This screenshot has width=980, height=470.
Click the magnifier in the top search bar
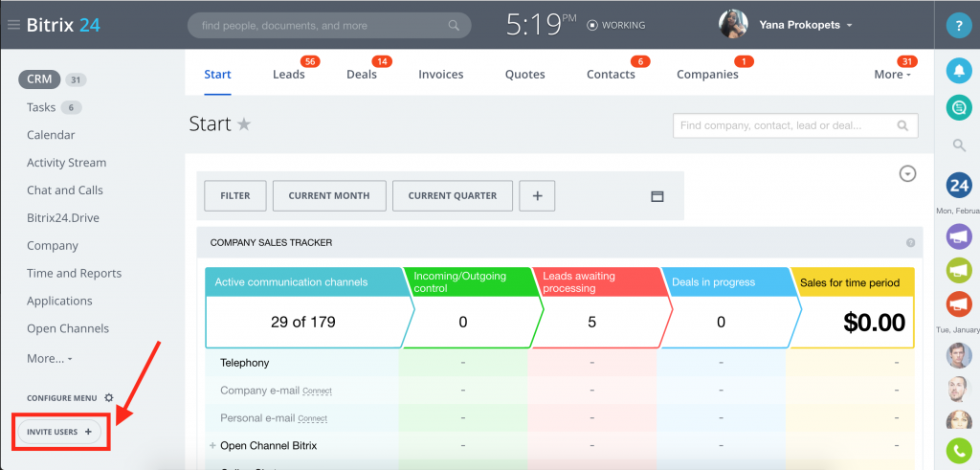pos(454,26)
